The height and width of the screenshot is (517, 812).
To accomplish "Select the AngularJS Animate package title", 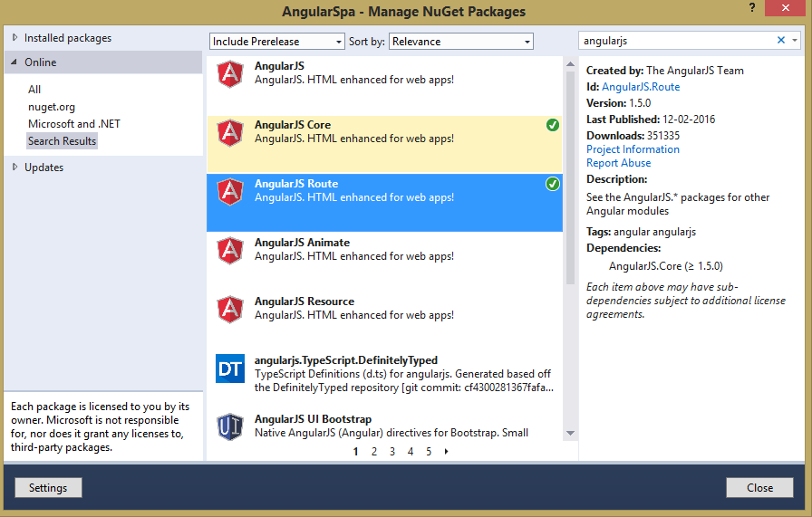I will pos(302,242).
